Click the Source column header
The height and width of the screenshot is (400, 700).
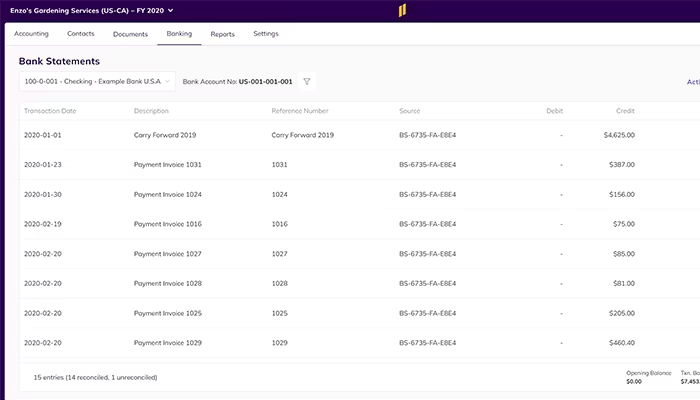(x=410, y=111)
